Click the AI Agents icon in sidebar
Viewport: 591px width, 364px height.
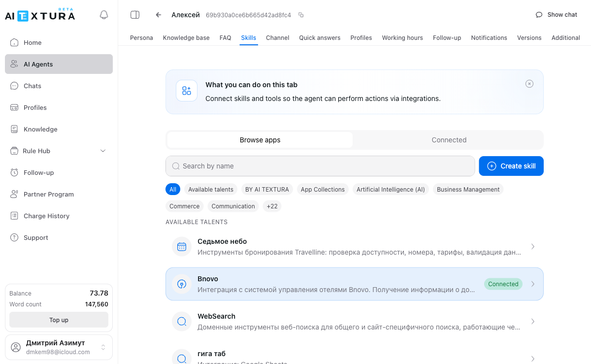[x=15, y=64]
